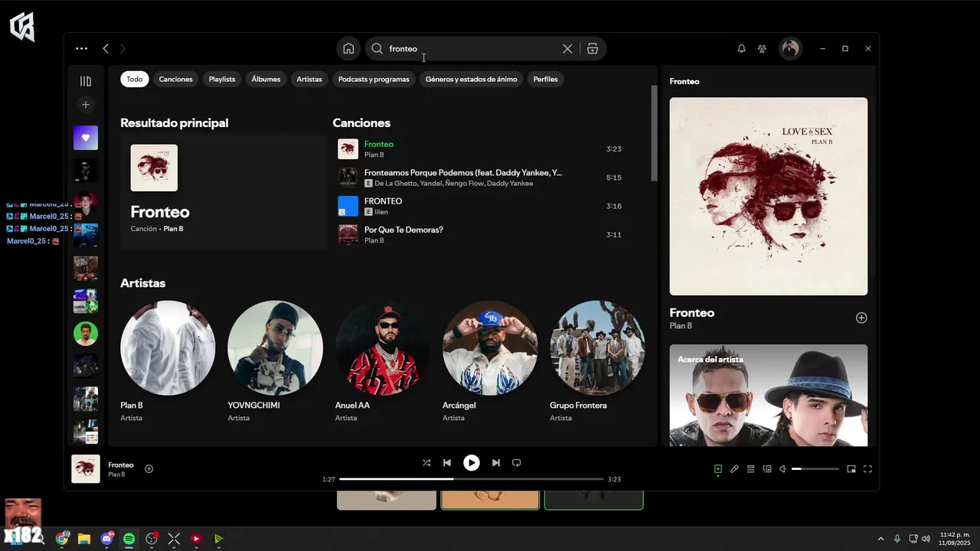Image resolution: width=980 pixels, height=551 pixels.
Task: Open the Browse icon beside search
Action: [593, 48]
